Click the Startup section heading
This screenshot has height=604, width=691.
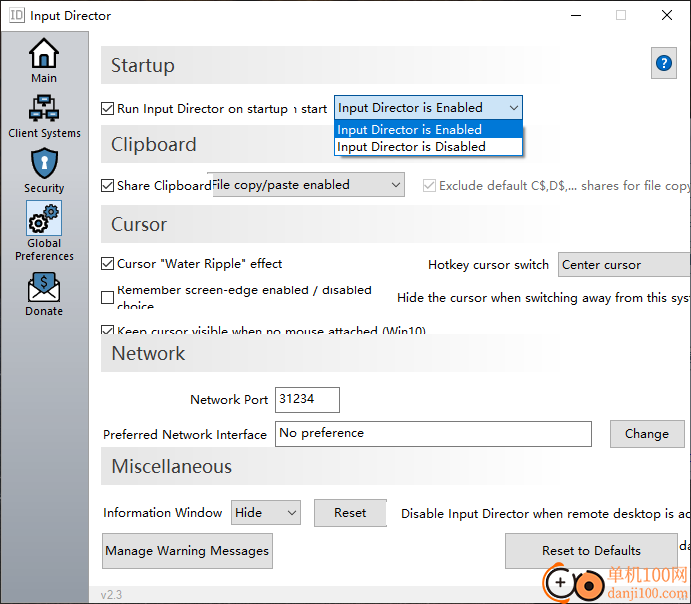143,65
